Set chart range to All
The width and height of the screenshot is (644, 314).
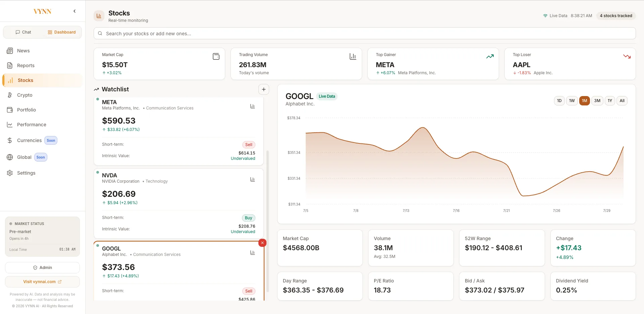pos(622,101)
